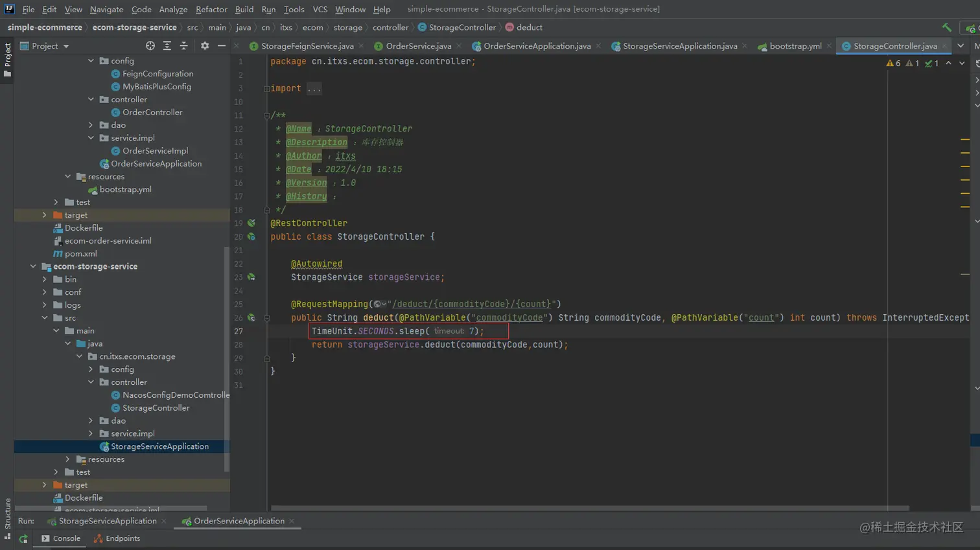Expand the target folder under ecom-storage-service

tap(44, 485)
